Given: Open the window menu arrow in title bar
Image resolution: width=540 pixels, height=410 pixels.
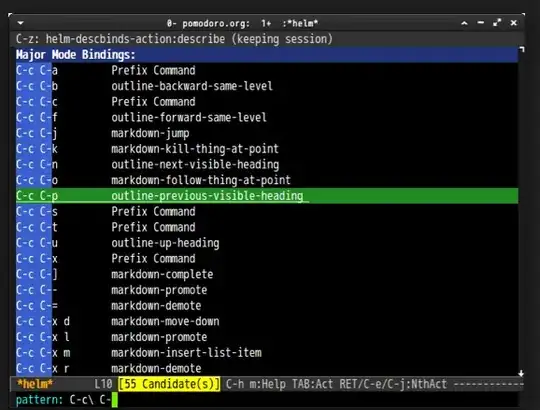Looking at the screenshot, I should coord(20,23).
